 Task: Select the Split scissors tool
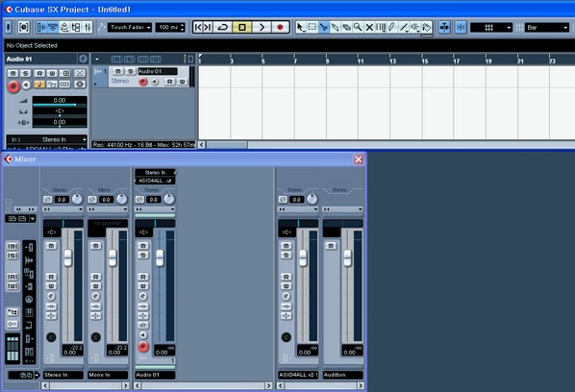(x=323, y=27)
